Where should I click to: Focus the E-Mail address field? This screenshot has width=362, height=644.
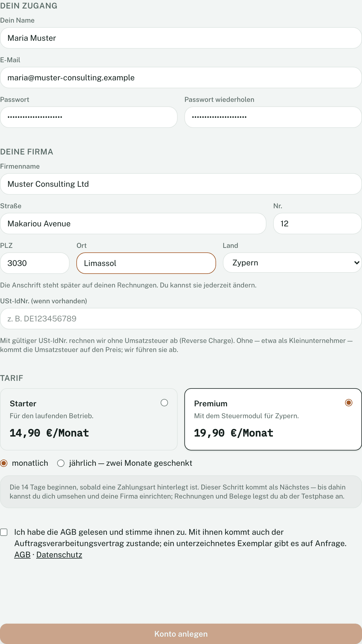point(181,78)
